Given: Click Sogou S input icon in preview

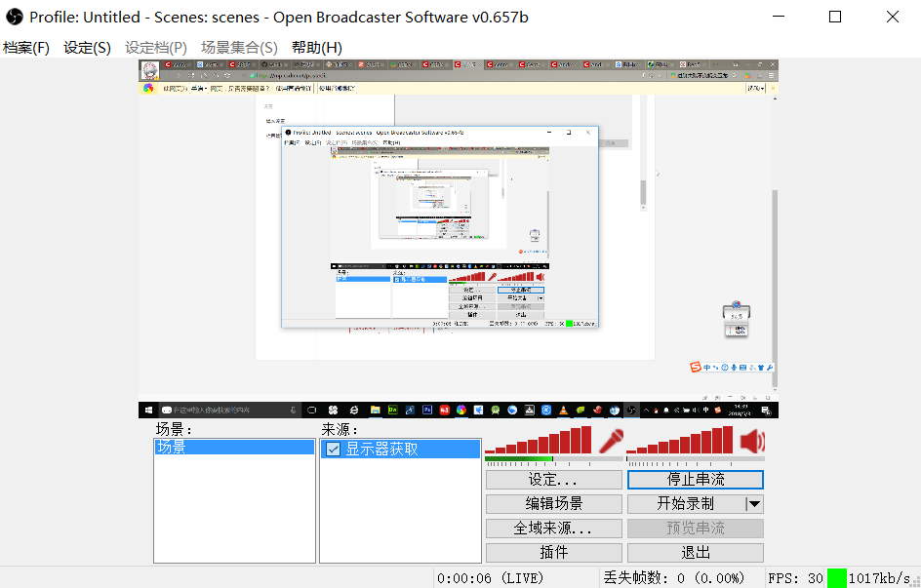Looking at the screenshot, I should [696, 367].
